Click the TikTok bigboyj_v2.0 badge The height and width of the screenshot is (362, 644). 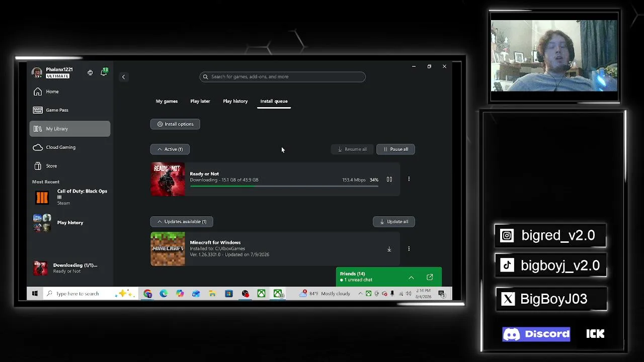(x=551, y=265)
